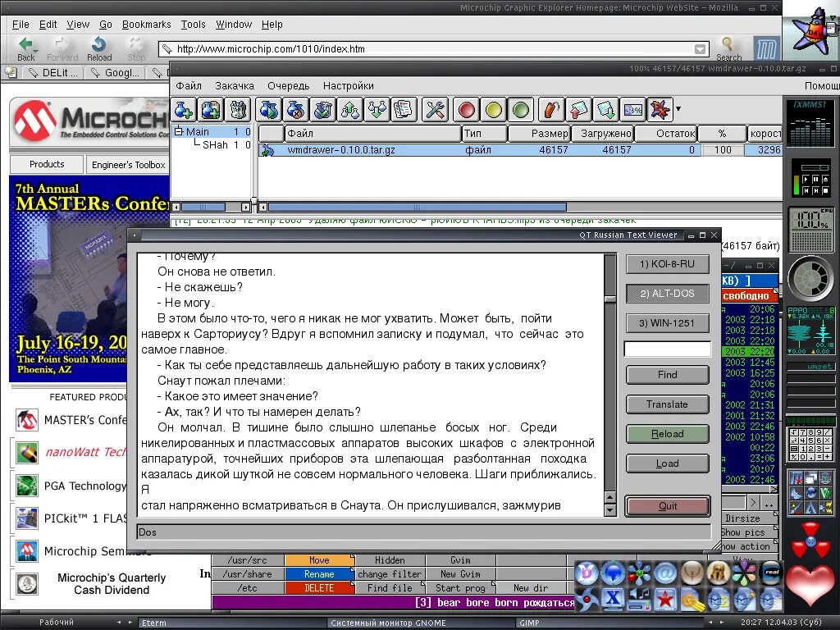The height and width of the screenshot is (630, 840).
Task: Open the Очередь menu
Action: [289, 85]
